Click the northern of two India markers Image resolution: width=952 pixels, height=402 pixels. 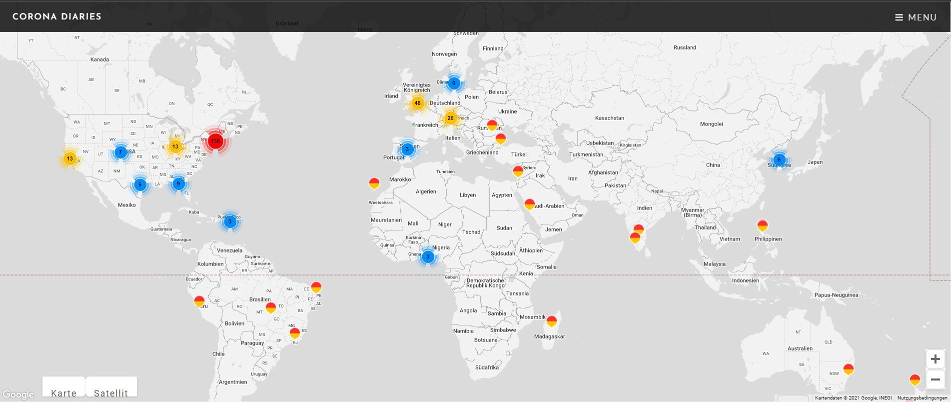pyautogui.click(x=638, y=230)
